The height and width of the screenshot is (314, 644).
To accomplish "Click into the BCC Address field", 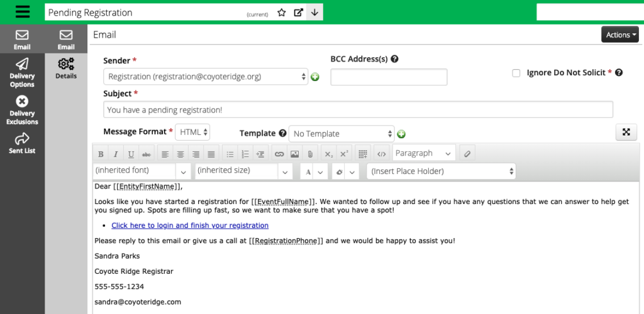I will [x=389, y=77].
